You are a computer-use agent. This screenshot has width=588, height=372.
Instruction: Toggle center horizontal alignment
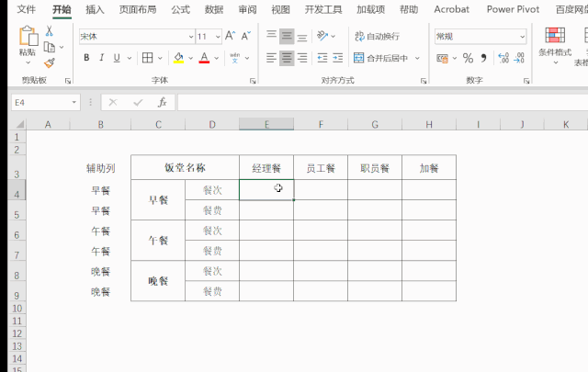(x=287, y=58)
